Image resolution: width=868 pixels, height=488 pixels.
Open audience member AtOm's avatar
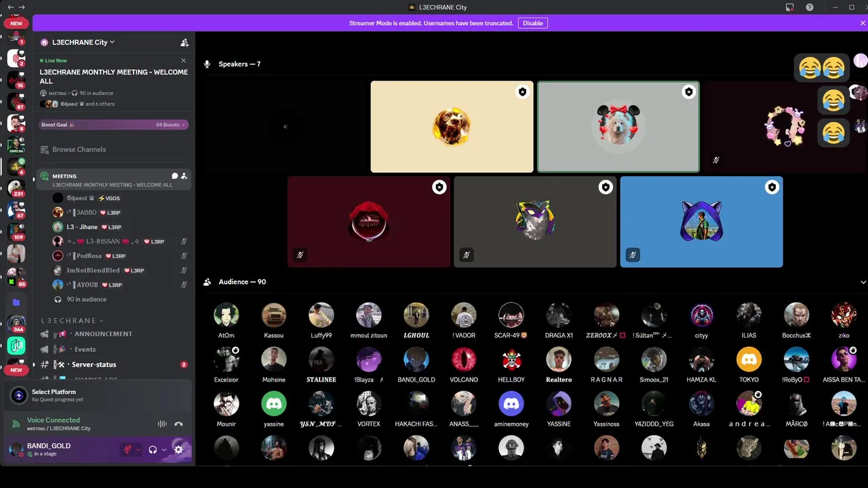click(226, 315)
